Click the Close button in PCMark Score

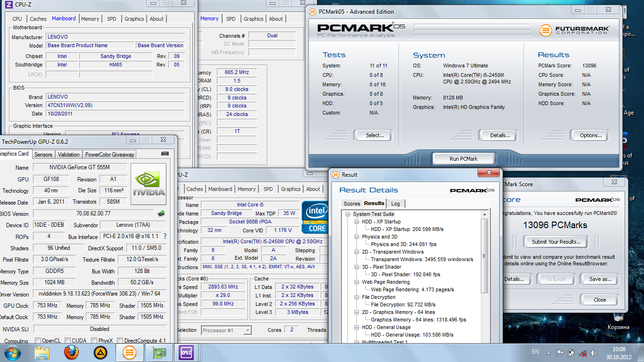coord(600,300)
